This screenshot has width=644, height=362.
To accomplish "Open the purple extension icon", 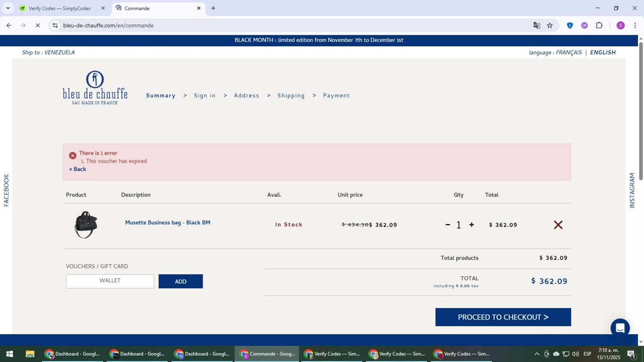I will pos(584,25).
